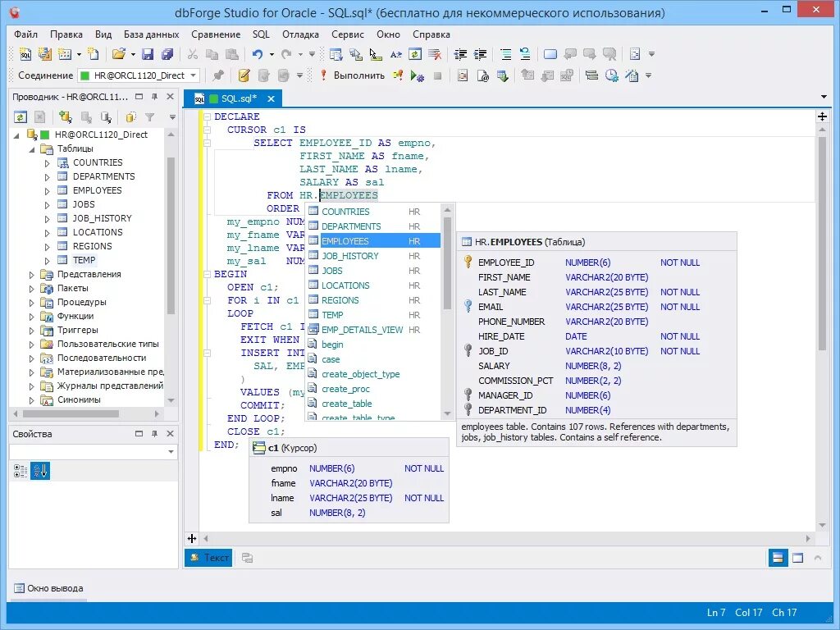The height and width of the screenshot is (630, 840).
Task: Select DEPARTMENTS in the autocomplete list
Action: click(x=351, y=226)
